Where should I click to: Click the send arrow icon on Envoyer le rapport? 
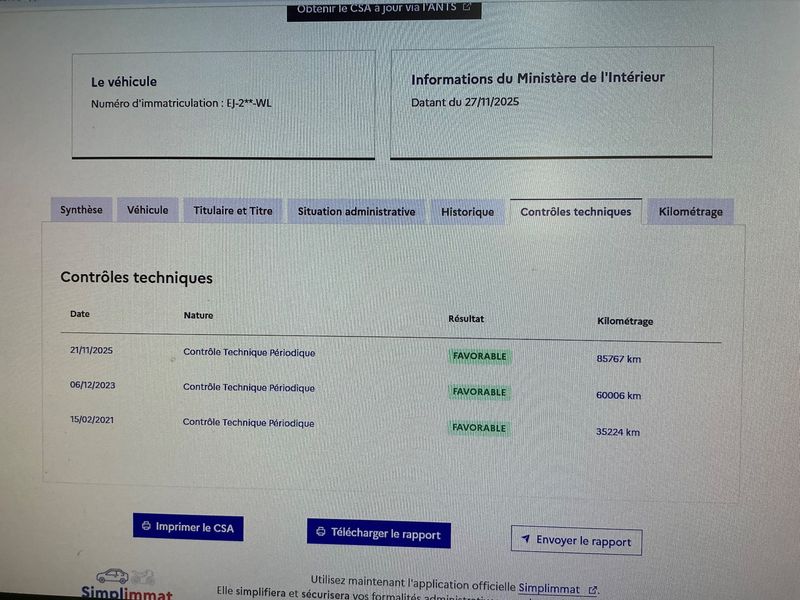tap(525, 540)
